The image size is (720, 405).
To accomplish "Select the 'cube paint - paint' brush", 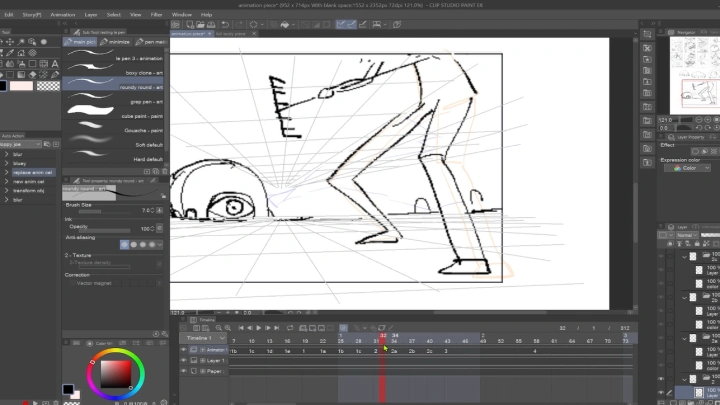I will [113, 113].
